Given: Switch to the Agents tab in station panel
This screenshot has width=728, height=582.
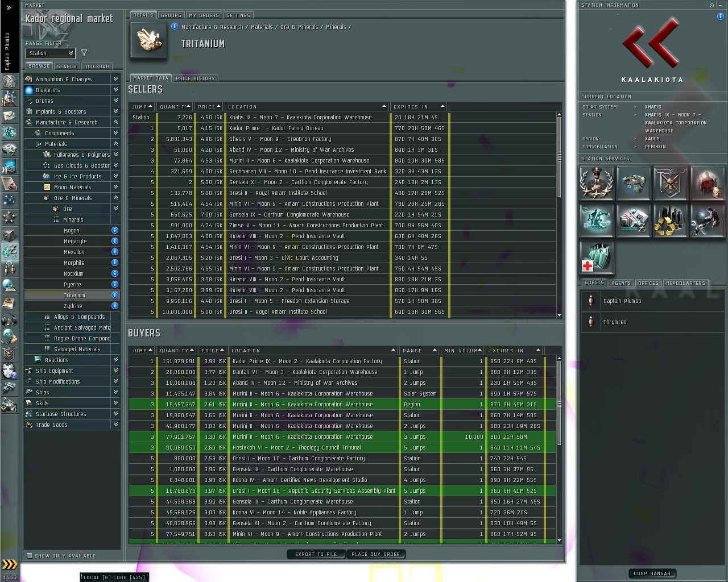Looking at the screenshot, I should coord(621,283).
